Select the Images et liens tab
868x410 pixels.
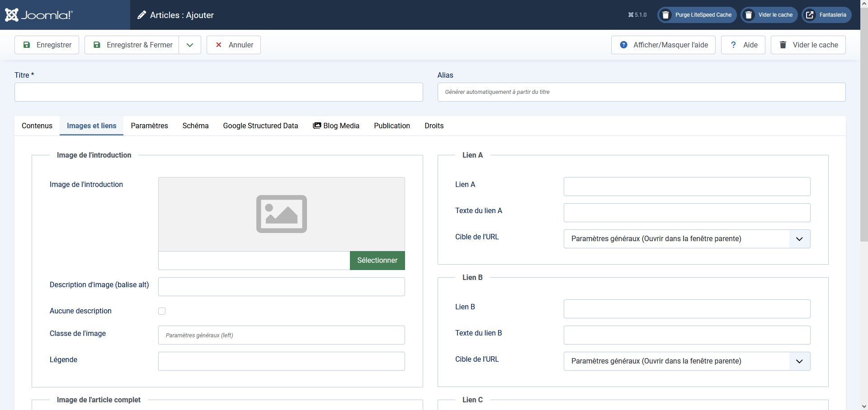point(92,126)
